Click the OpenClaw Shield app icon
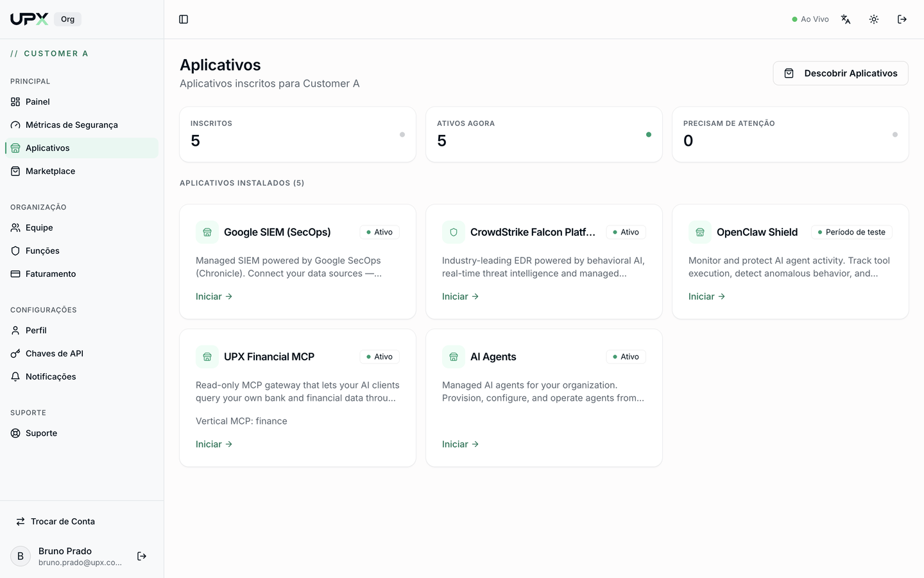 click(700, 232)
